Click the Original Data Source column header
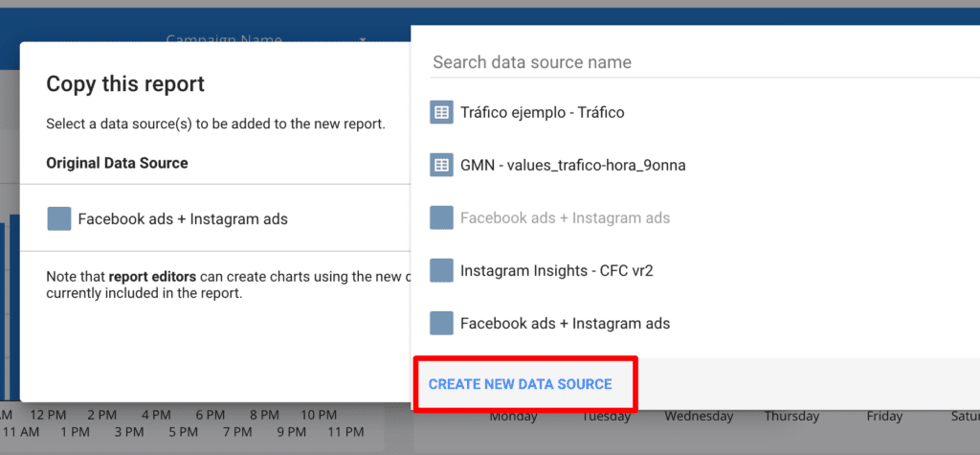This screenshot has width=980, height=455. [117, 164]
